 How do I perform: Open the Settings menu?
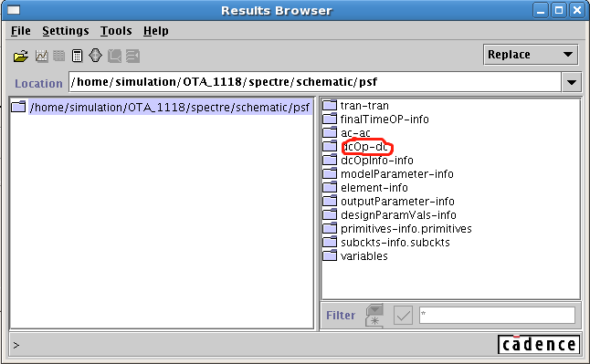tap(66, 31)
